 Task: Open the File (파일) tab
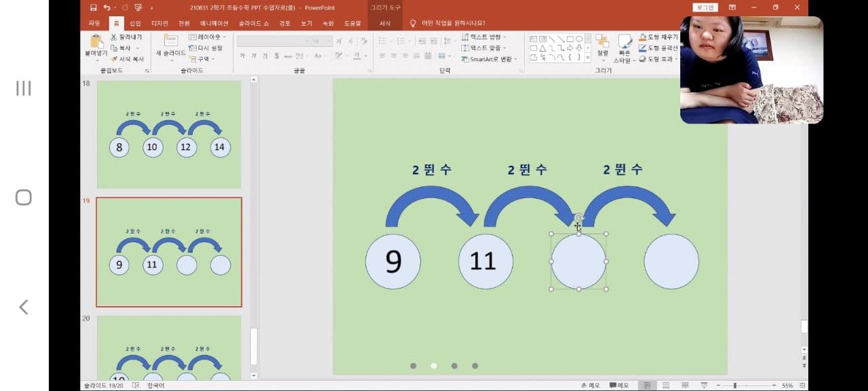[x=94, y=23]
